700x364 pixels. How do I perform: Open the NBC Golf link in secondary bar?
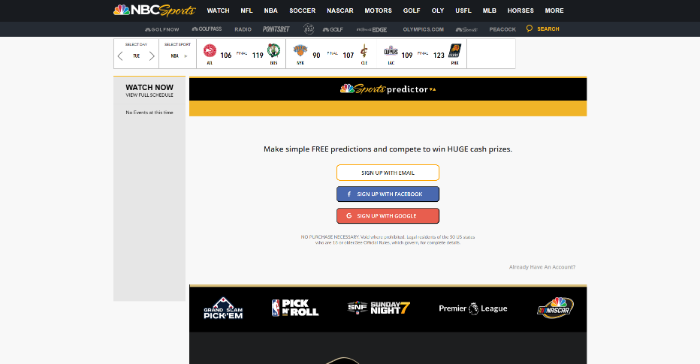click(x=333, y=29)
